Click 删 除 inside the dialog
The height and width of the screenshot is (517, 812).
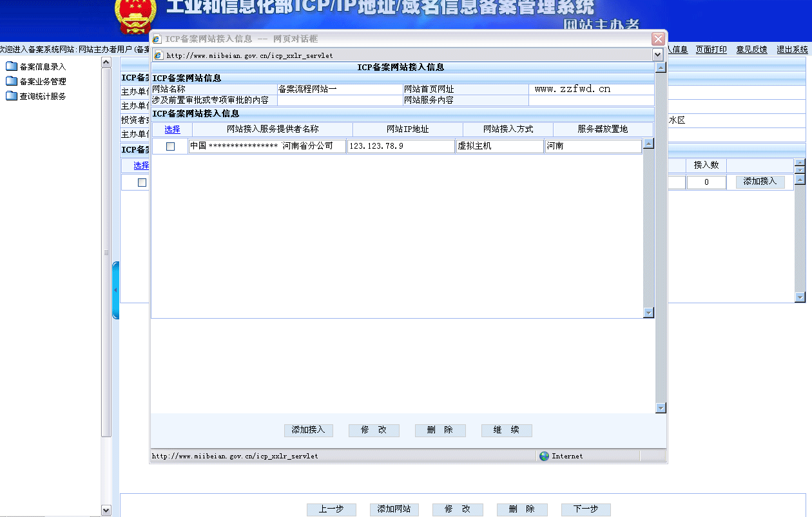(x=440, y=430)
